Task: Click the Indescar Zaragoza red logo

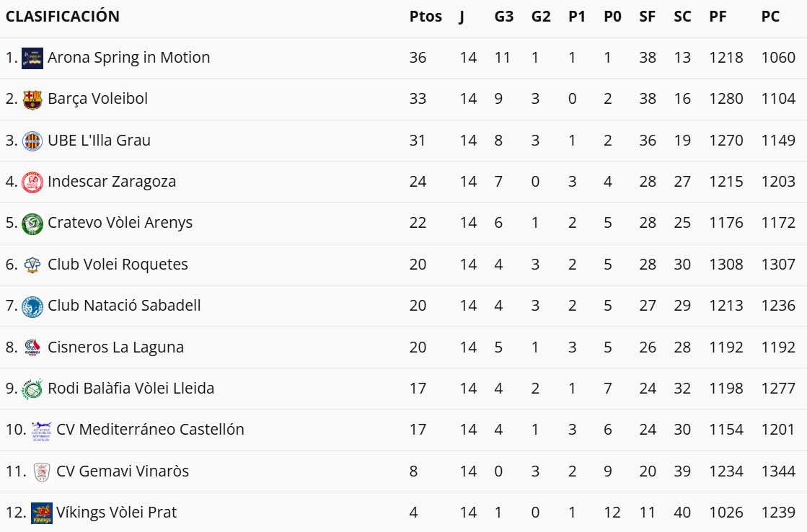Action: (32, 182)
